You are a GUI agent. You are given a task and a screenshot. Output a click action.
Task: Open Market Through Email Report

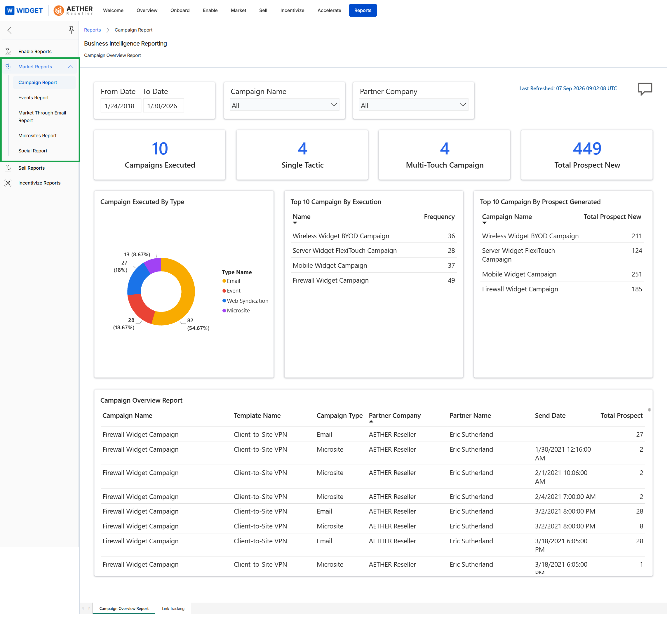point(42,116)
